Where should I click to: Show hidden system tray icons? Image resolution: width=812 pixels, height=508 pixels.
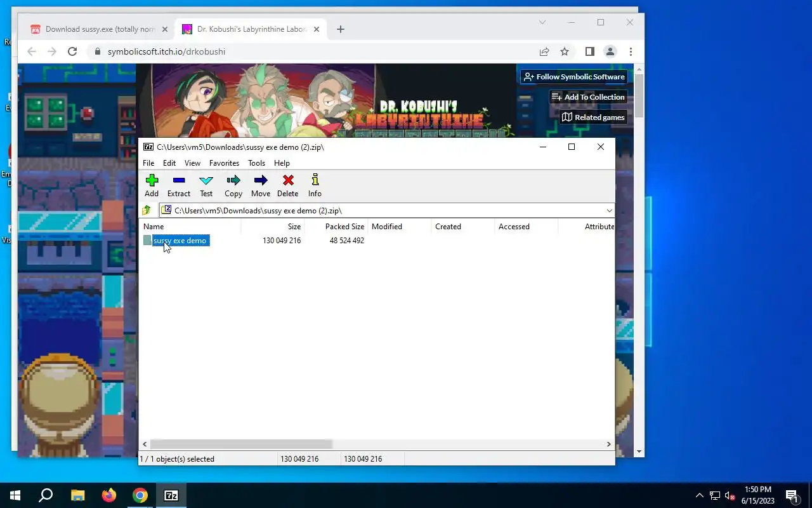coord(700,495)
